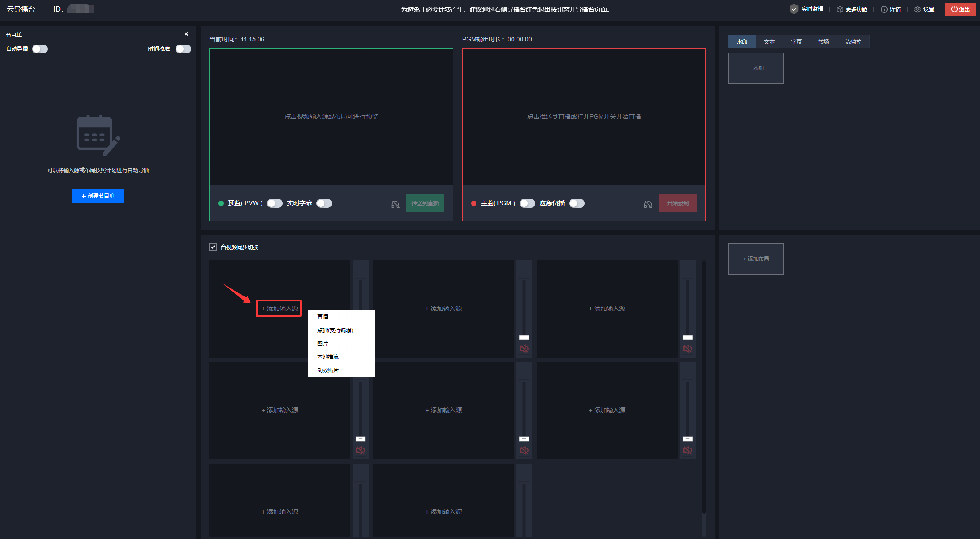Turn on 应急备播 switch
Viewport: 980px width, 539px height.
(577, 203)
